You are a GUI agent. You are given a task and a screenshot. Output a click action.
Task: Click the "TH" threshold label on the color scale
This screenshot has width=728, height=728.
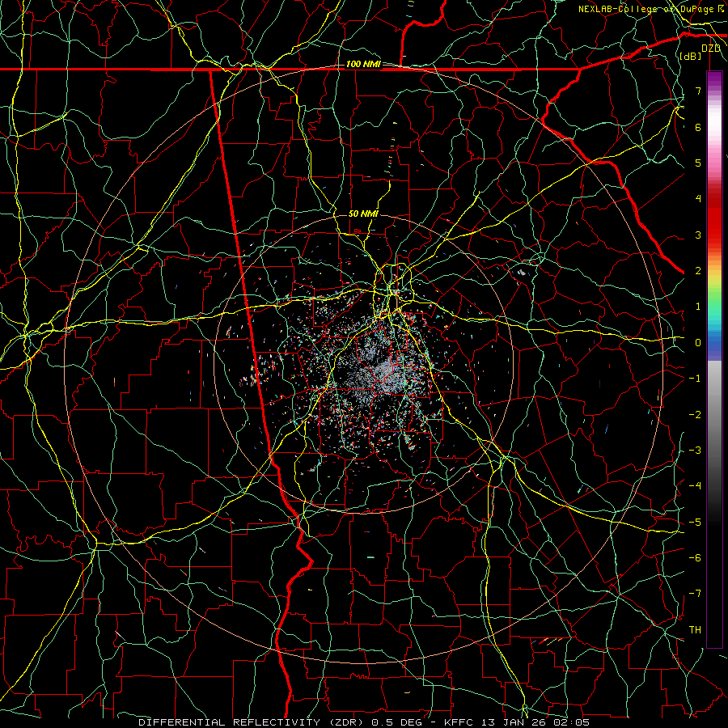coord(695,629)
